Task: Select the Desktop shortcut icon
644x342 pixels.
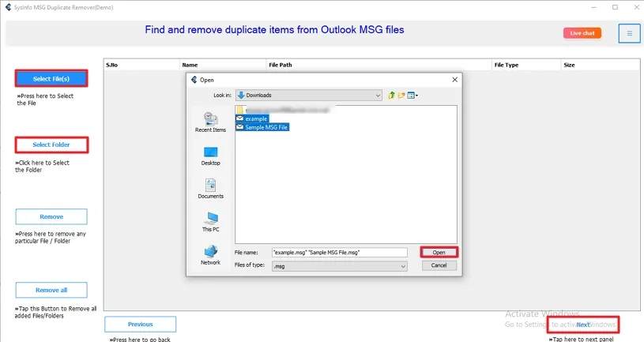Action: point(210,155)
